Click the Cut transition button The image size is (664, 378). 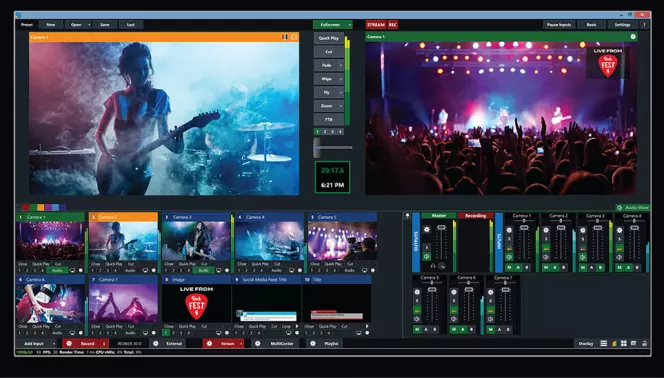(x=329, y=52)
